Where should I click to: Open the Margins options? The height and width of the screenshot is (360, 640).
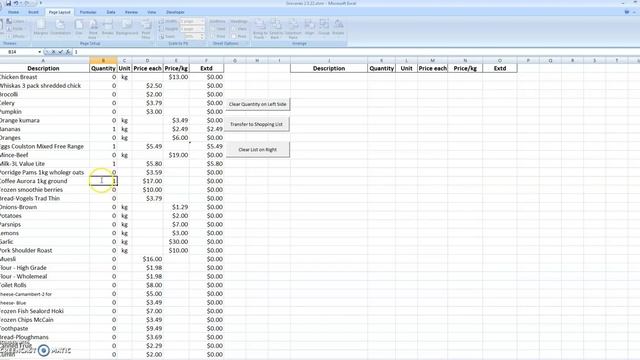(x=41, y=28)
